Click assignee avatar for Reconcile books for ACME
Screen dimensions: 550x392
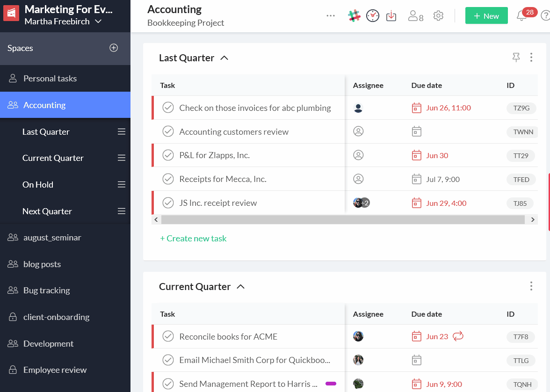pyautogui.click(x=358, y=336)
